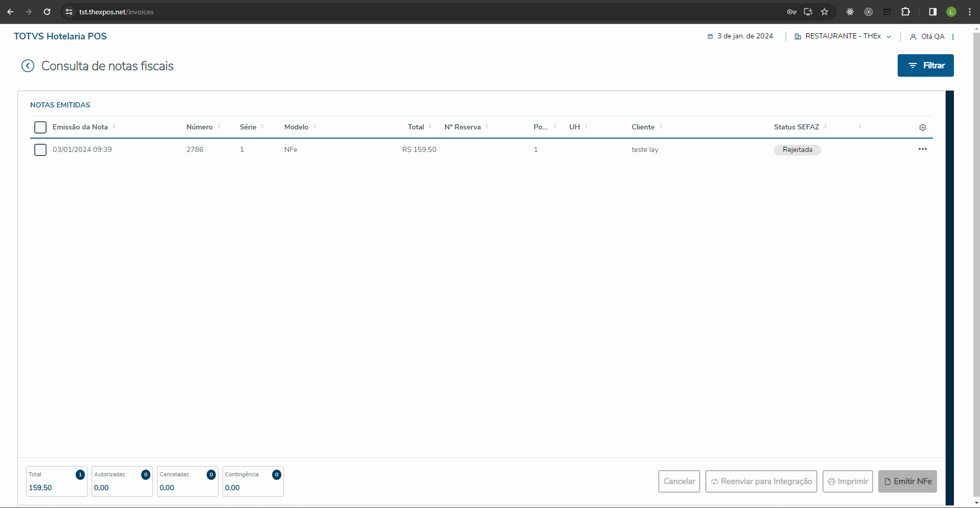The width and height of the screenshot is (980, 508).
Task: Click the user icon beside Olá QA
Action: [913, 37]
